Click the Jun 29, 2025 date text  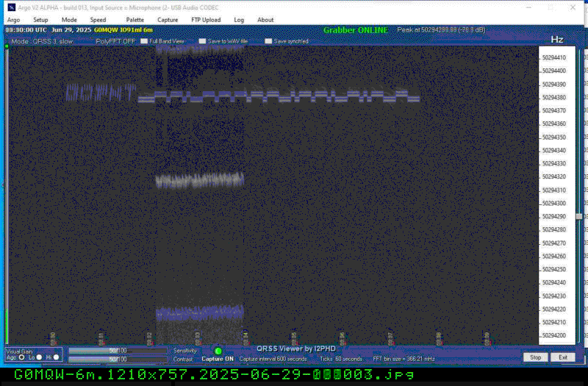click(71, 30)
